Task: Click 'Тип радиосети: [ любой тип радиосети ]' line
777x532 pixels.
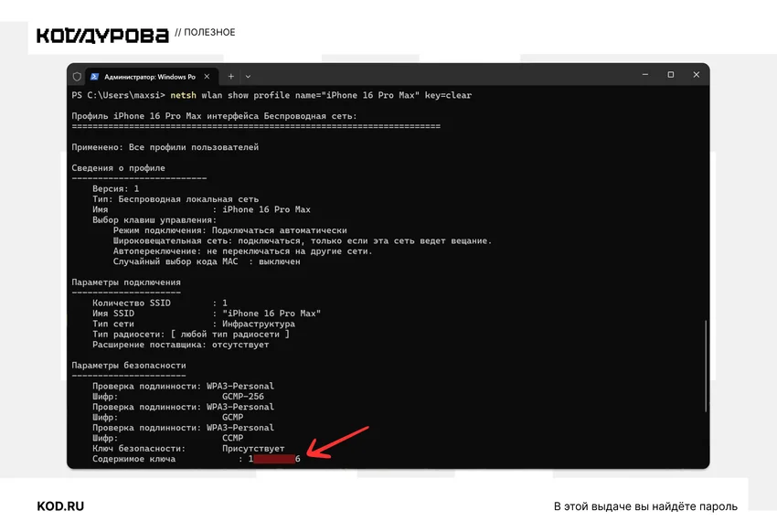Action: pyautogui.click(x=191, y=335)
